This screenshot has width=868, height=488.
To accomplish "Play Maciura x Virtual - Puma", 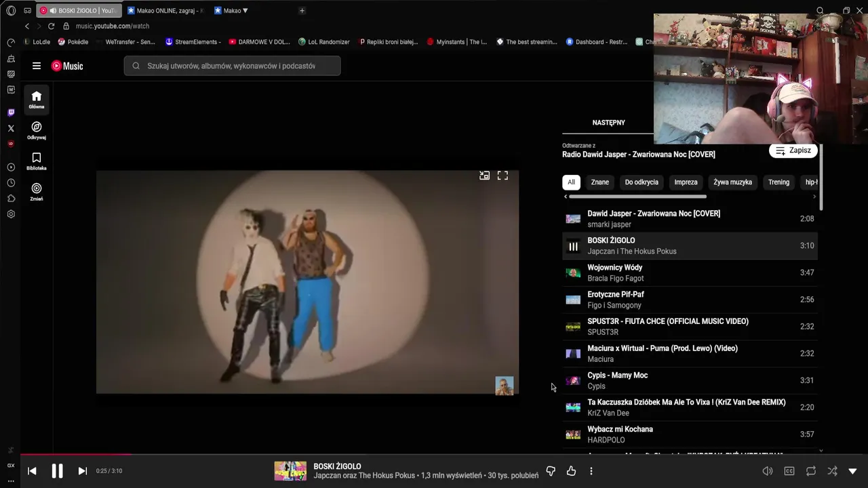I will coord(690,353).
